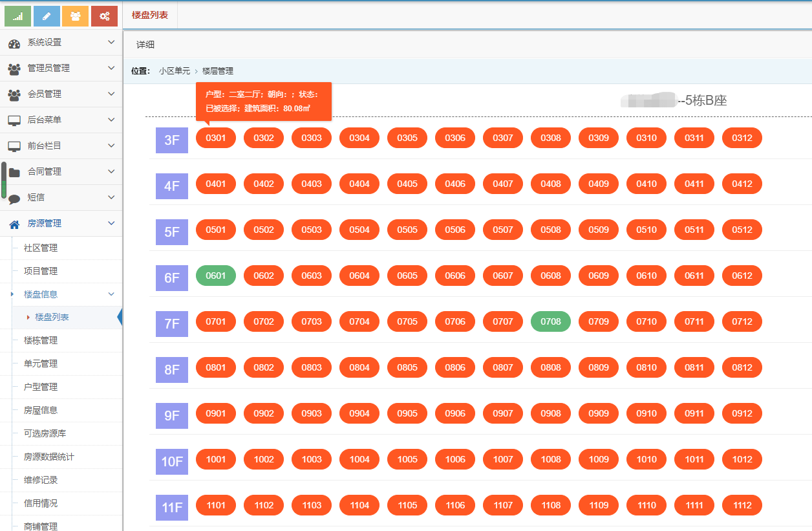Select room 0707 on the 7F row
812x531 pixels.
tap(503, 321)
